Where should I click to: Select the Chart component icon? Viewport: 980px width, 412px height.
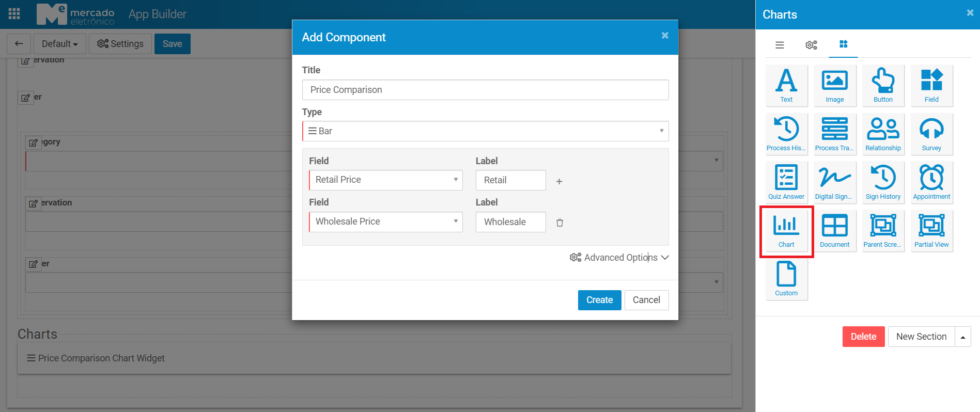tap(786, 231)
